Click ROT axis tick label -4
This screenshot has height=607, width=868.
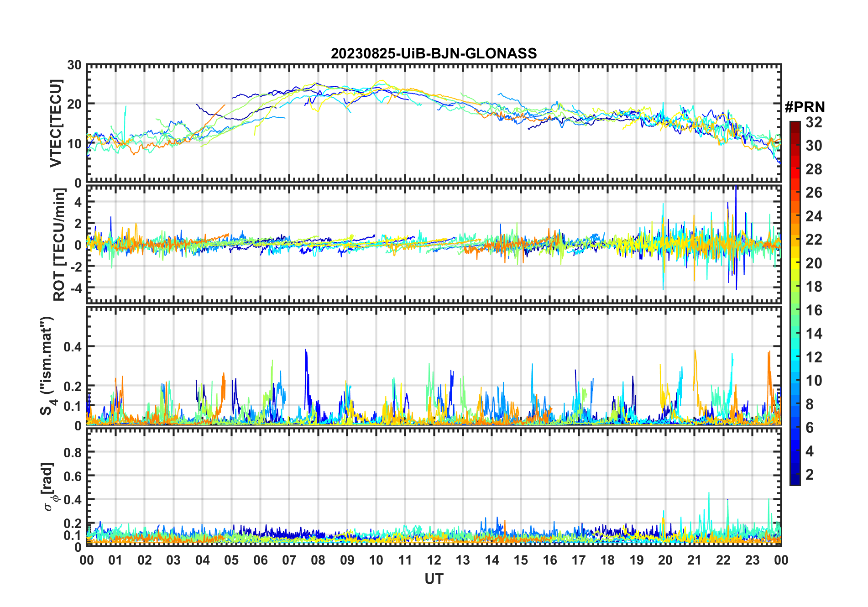(x=76, y=288)
